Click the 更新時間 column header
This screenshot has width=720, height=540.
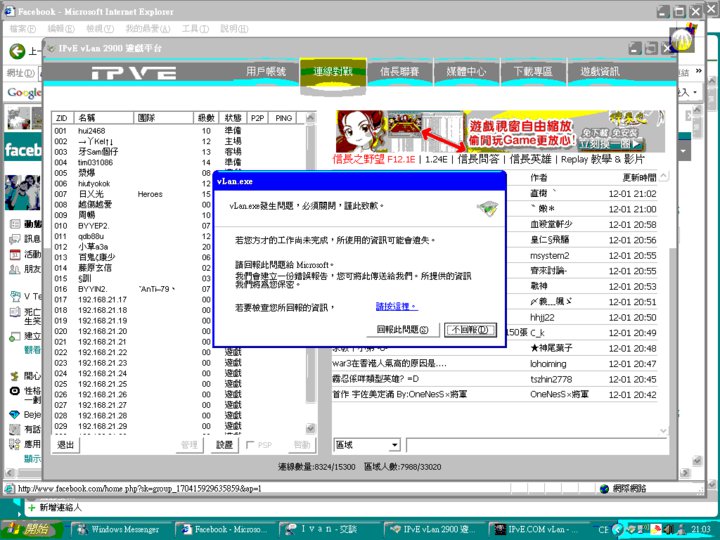[x=639, y=178]
